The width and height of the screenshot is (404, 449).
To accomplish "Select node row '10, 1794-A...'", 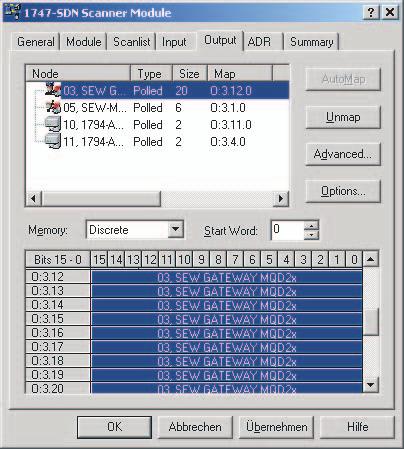I will tap(157, 125).
